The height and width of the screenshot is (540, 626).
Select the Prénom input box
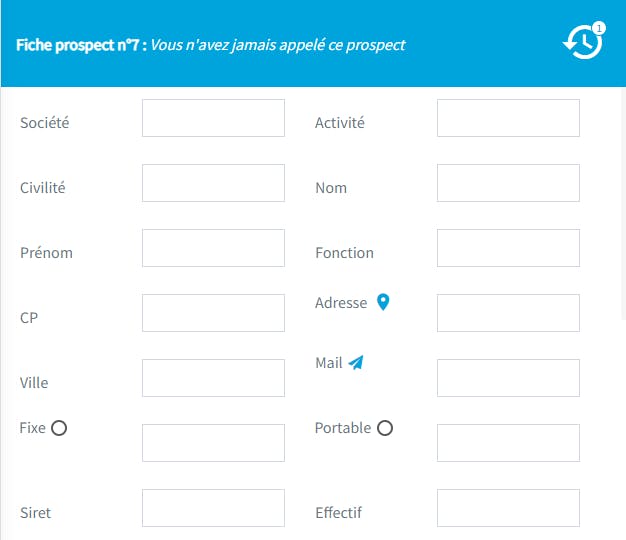click(x=213, y=248)
